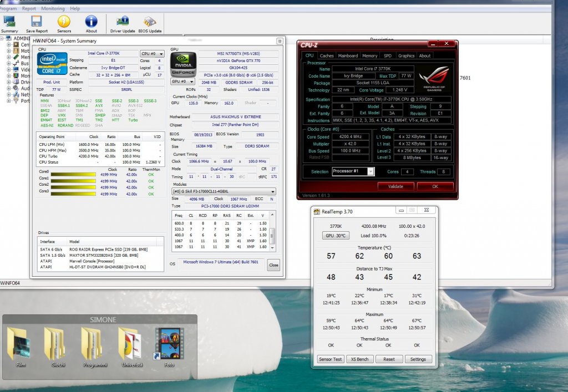
Task: Select the 'HL-DT-ST DVDRAM GH24NSB0' drive row
Action: click(101, 267)
